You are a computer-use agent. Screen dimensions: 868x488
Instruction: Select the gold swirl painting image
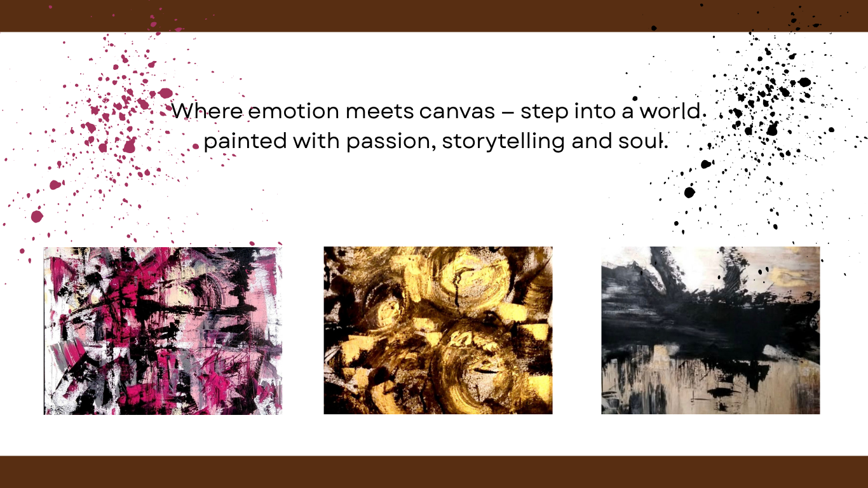438,330
